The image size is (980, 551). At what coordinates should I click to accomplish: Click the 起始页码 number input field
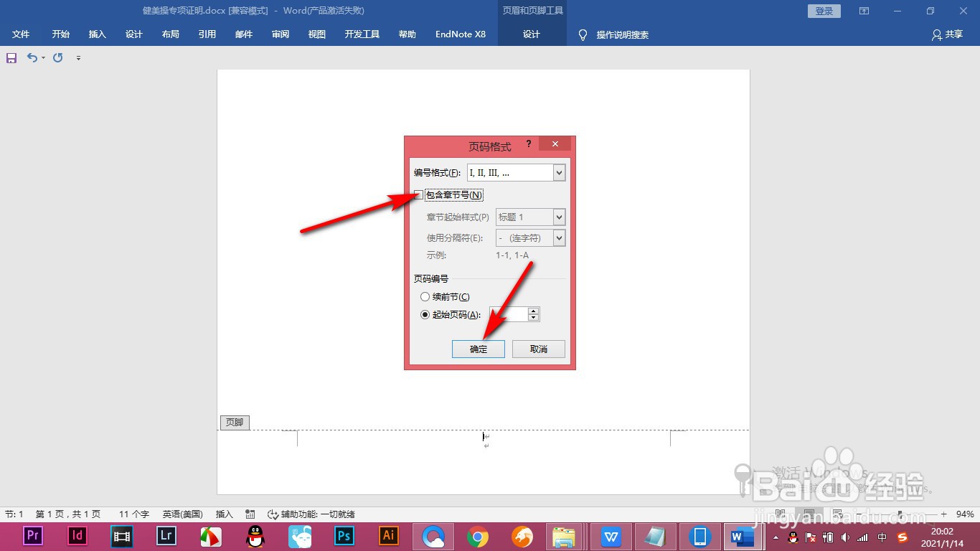tap(509, 314)
